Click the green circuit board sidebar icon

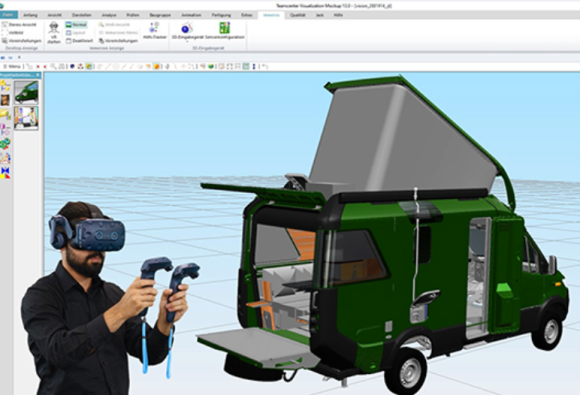(x=5, y=144)
